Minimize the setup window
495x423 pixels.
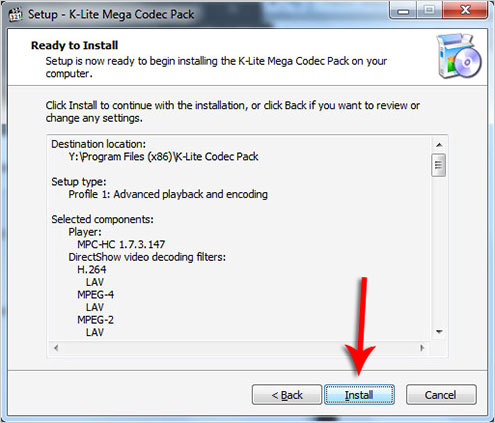(403, 12)
